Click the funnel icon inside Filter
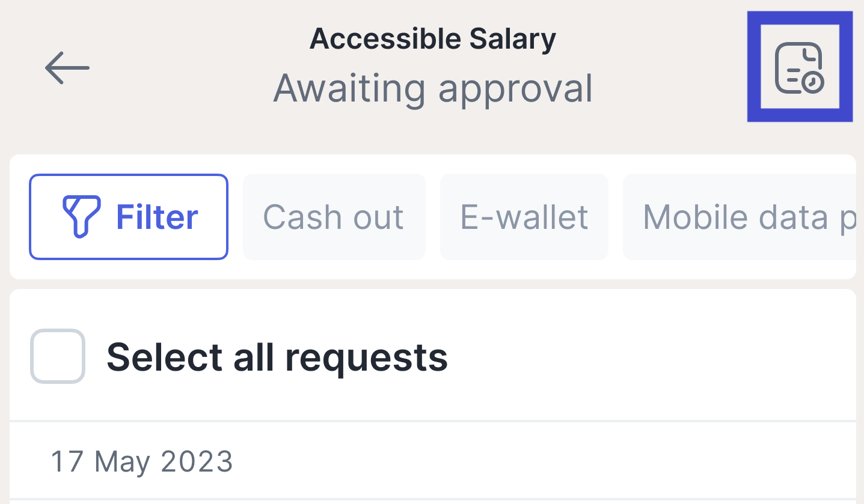 coord(82,216)
